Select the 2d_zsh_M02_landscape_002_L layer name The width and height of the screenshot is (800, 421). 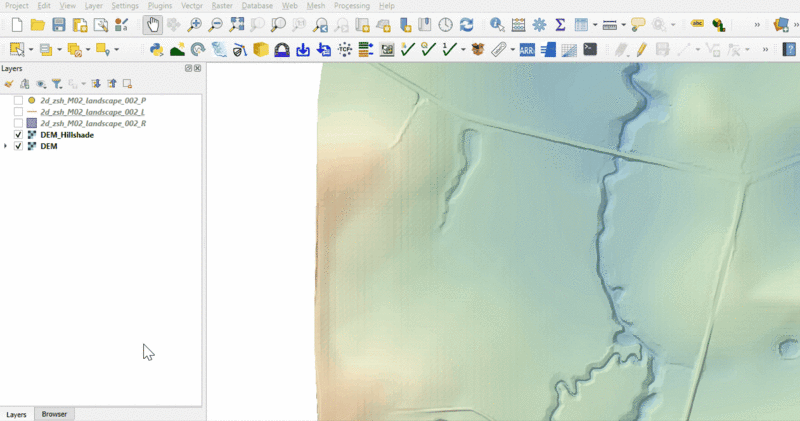pos(94,113)
